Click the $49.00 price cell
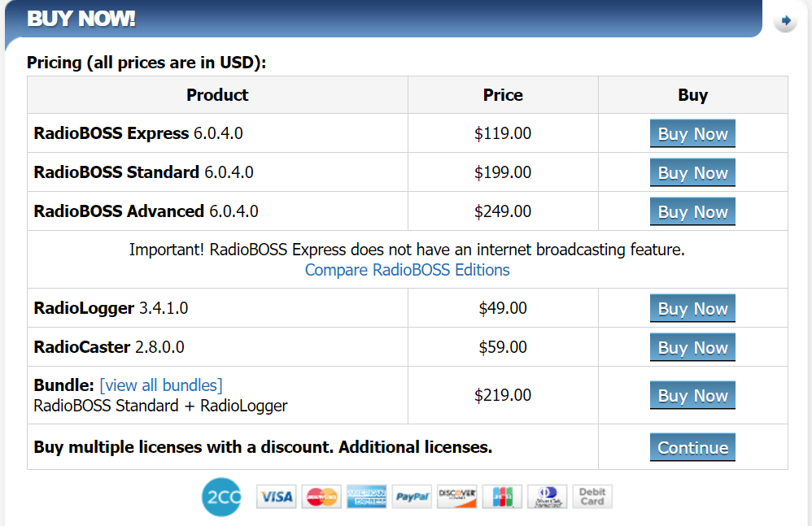 pos(503,308)
